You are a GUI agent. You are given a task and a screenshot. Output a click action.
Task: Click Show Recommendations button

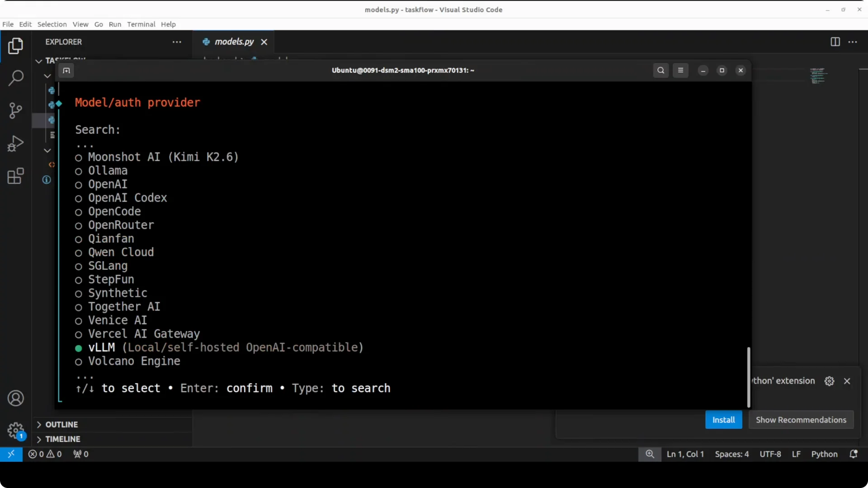click(801, 420)
